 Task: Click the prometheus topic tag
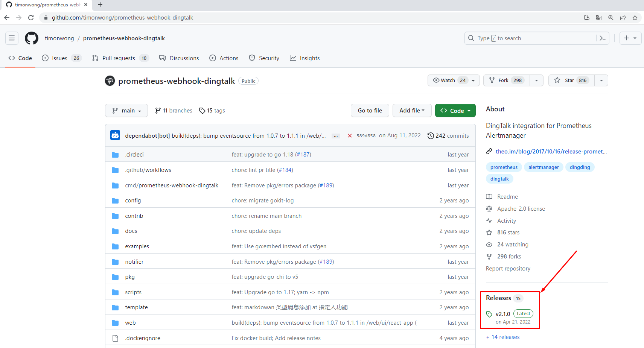point(504,167)
